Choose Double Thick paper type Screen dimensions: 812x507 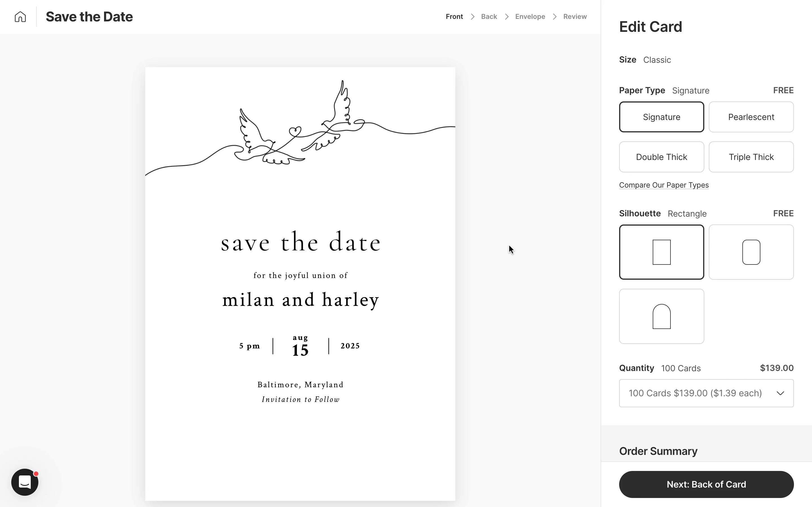tap(661, 157)
